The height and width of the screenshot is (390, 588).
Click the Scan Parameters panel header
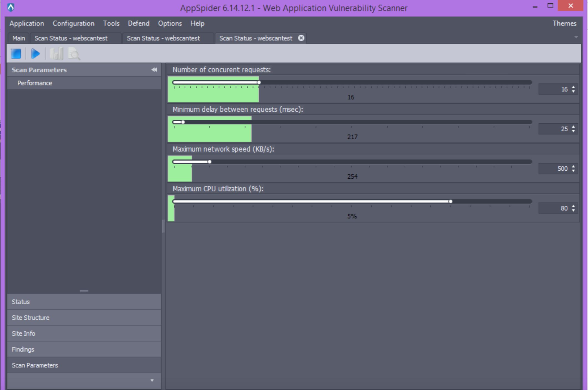(84, 70)
